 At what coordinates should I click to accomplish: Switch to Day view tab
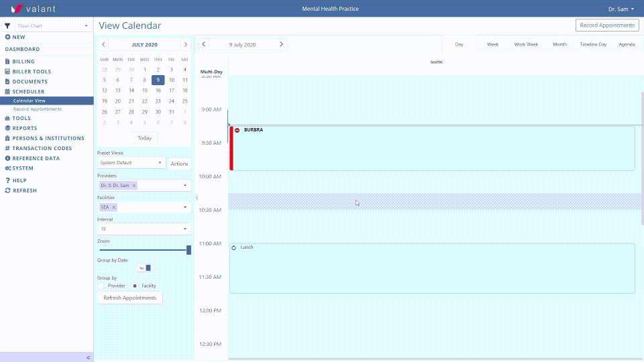459,44
